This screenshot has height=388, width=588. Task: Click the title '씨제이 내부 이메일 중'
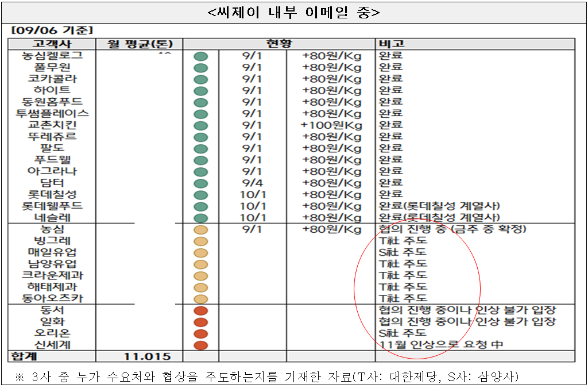tap(294, 11)
